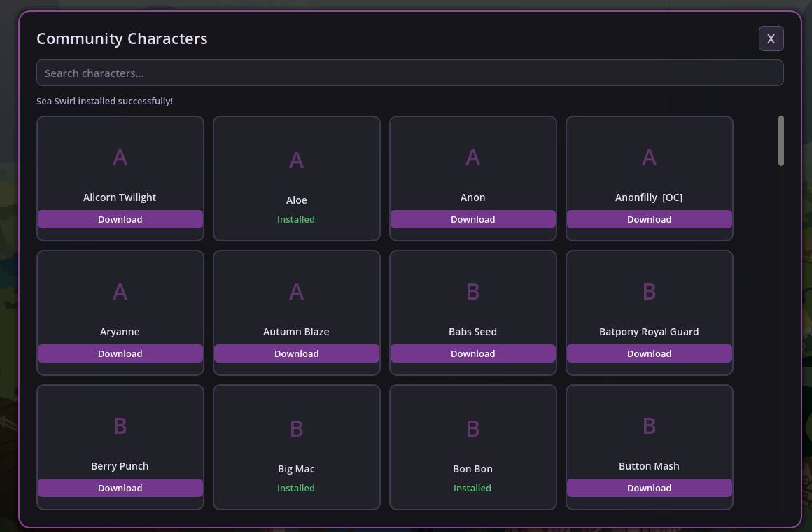812x532 pixels.
Task: Download the Alicorn Twilight character
Action: point(120,219)
